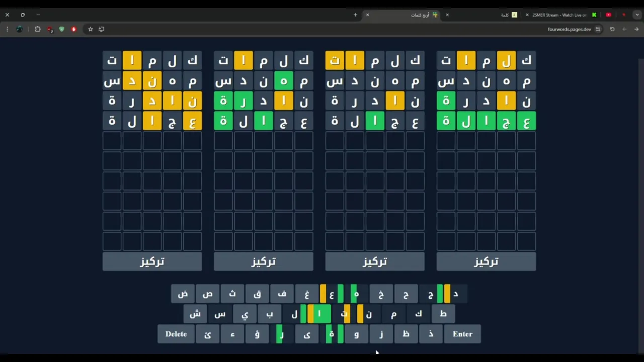Tap the ي key on the on-screen keyboard
Screen dimensions: 644x362
click(x=245, y=314)
